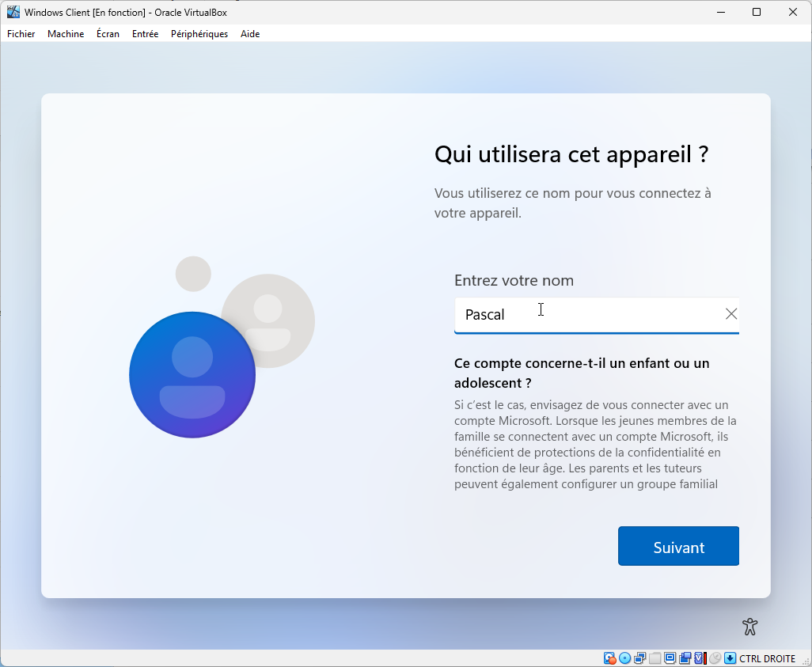Click the Suivant button
This screenshot has width=812, height=667.
(x=678, y=547)
